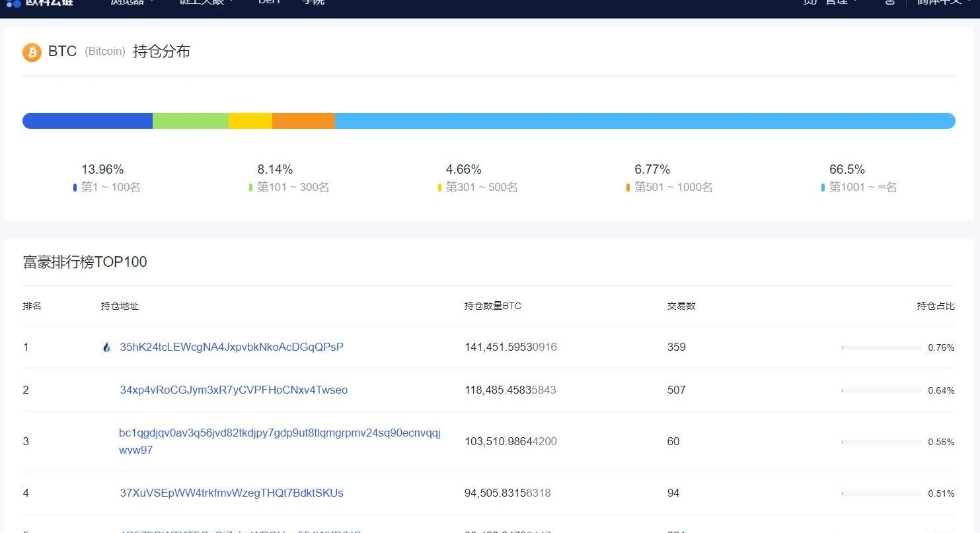The width and height of the screenshot is (980, 533).
Task: Click the yellow marker for 第301 ~ 500名
Action: point(439,188)
